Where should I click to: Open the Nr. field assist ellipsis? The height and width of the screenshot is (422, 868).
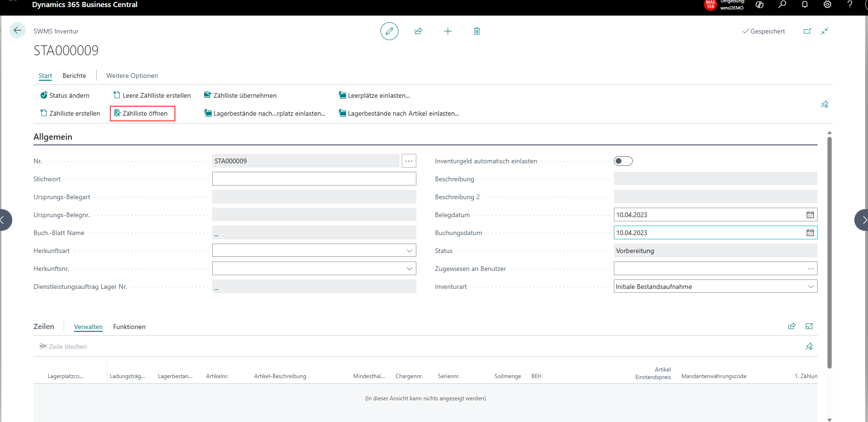click(409, 161)
